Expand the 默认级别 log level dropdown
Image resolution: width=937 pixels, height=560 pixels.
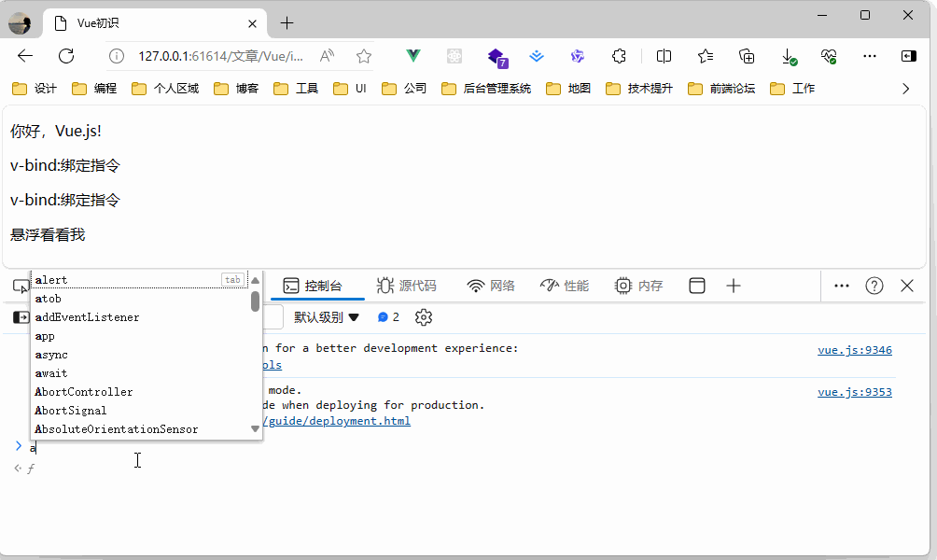pyautogui.click(x=327, y=317)
